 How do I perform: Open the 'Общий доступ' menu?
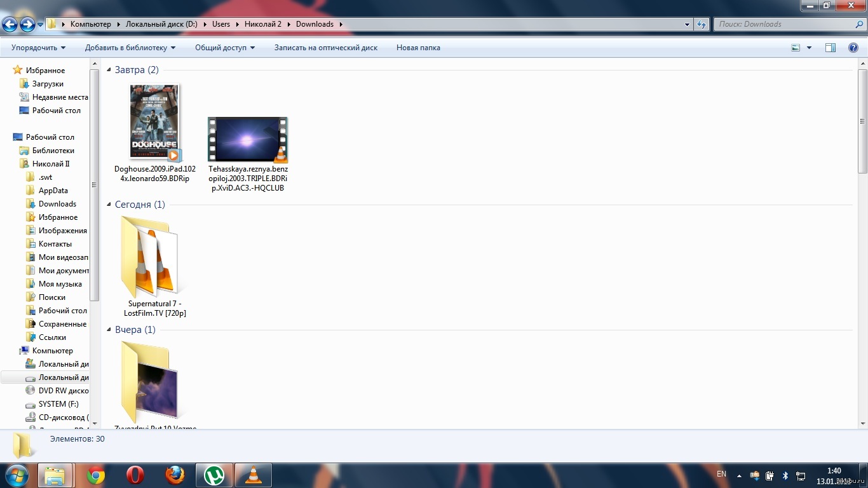click(225, 48)
